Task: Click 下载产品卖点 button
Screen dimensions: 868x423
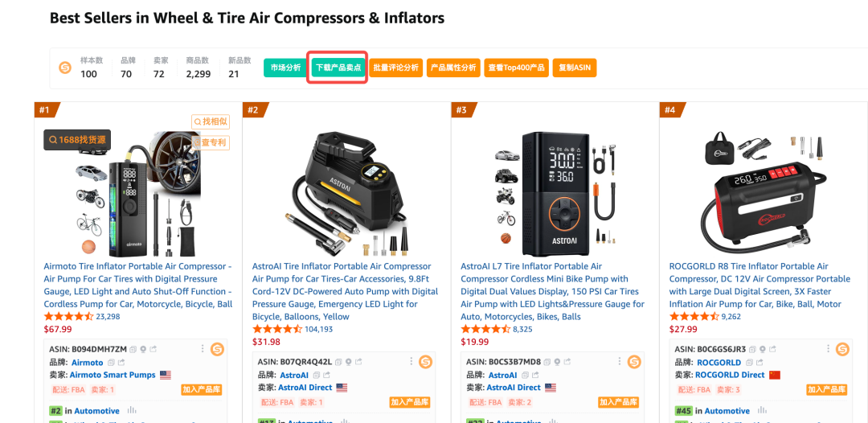Action: click(338, 68)
